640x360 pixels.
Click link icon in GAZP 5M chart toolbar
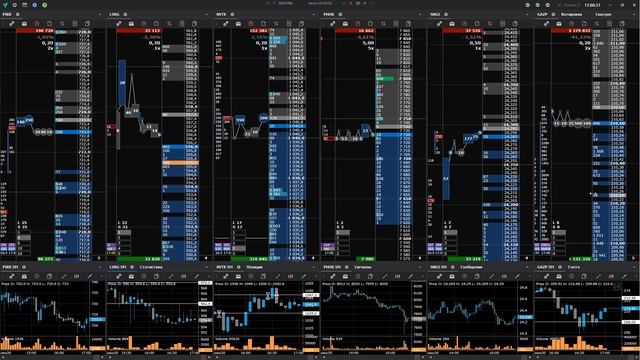(x=547, y=277)
